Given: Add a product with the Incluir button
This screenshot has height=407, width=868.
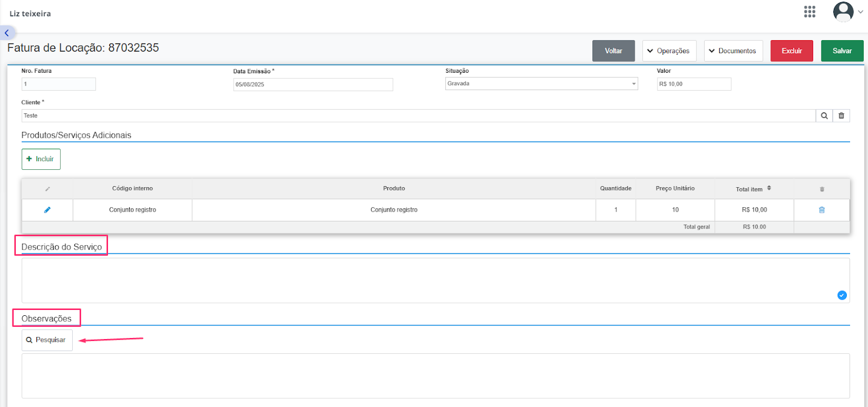Looking at the screenshot, I should pyautogui.click(x=41, y=159).
